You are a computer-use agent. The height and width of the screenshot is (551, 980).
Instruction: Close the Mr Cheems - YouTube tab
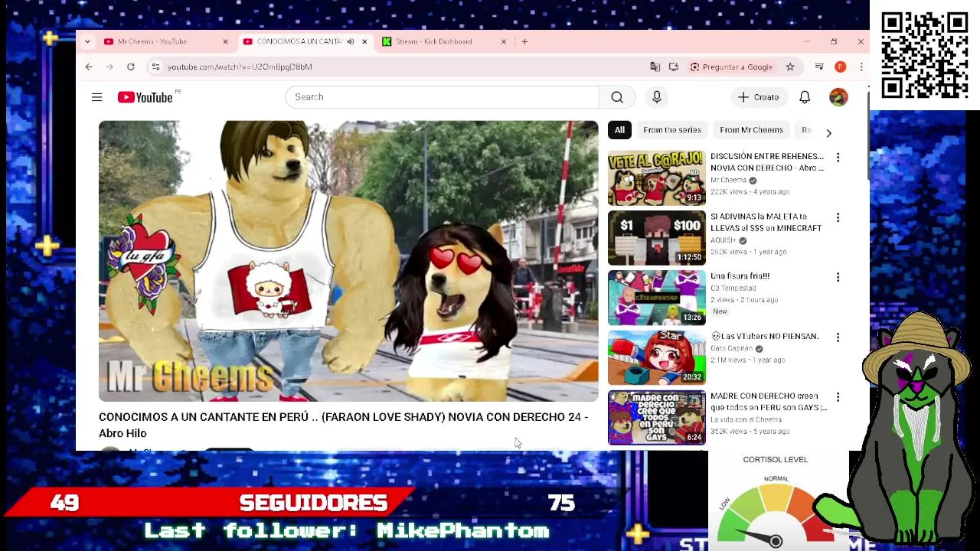[x=225, y=41]
